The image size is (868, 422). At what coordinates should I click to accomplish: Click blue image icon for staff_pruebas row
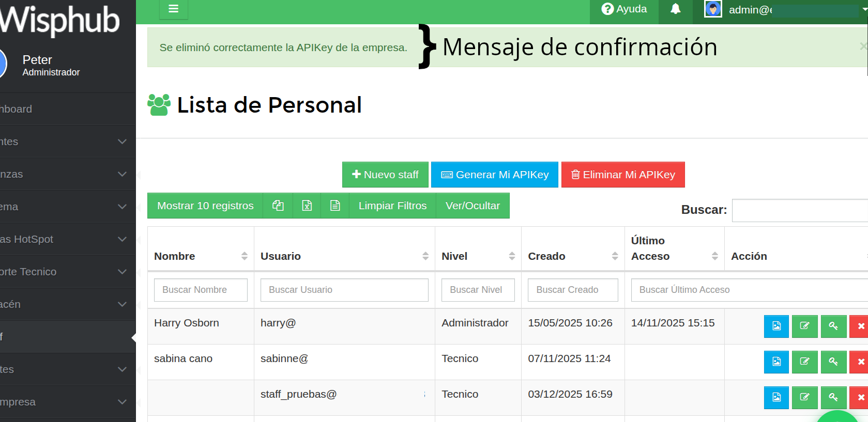click(x=776, y=397)
